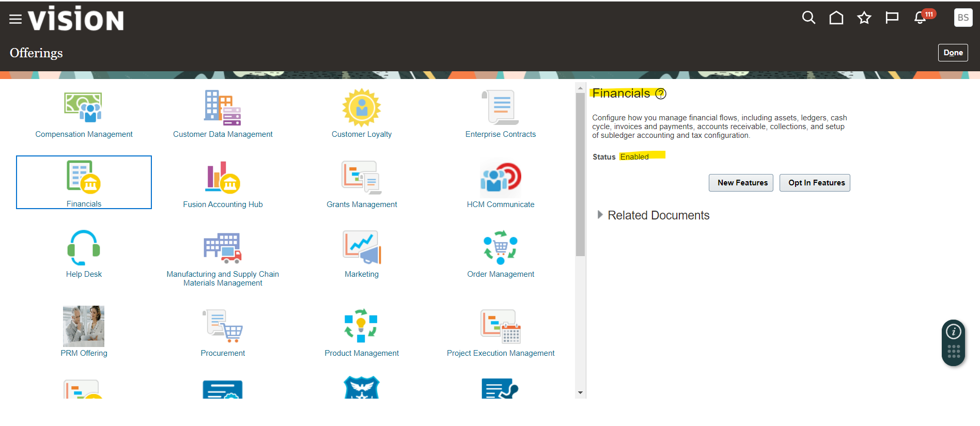Select Order Management offering icon

500,247
